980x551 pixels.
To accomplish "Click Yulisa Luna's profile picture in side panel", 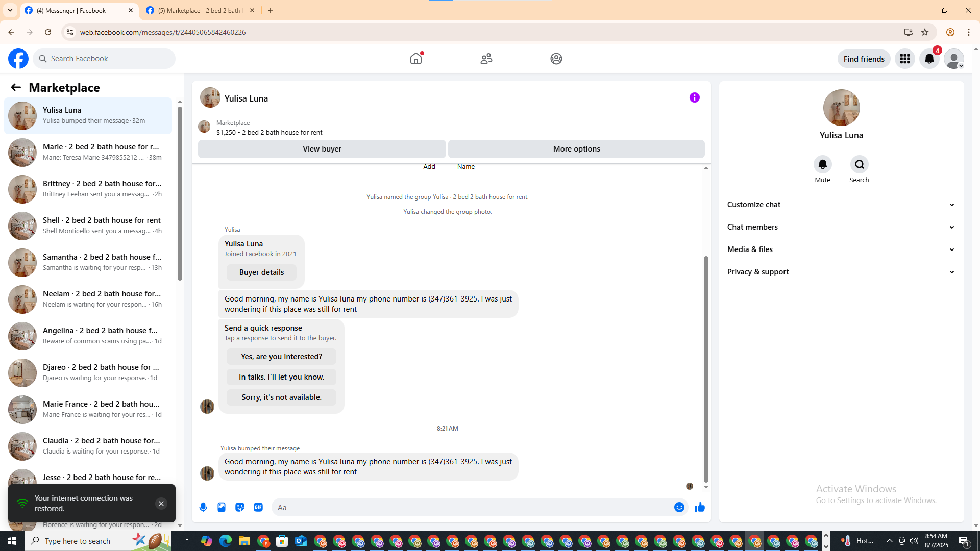I will [842, 108].
